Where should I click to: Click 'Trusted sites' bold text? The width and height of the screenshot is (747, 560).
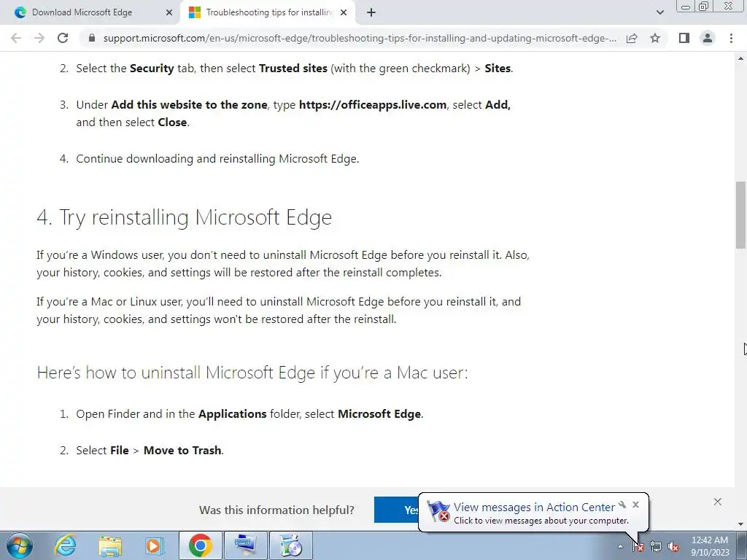[293, 69]
